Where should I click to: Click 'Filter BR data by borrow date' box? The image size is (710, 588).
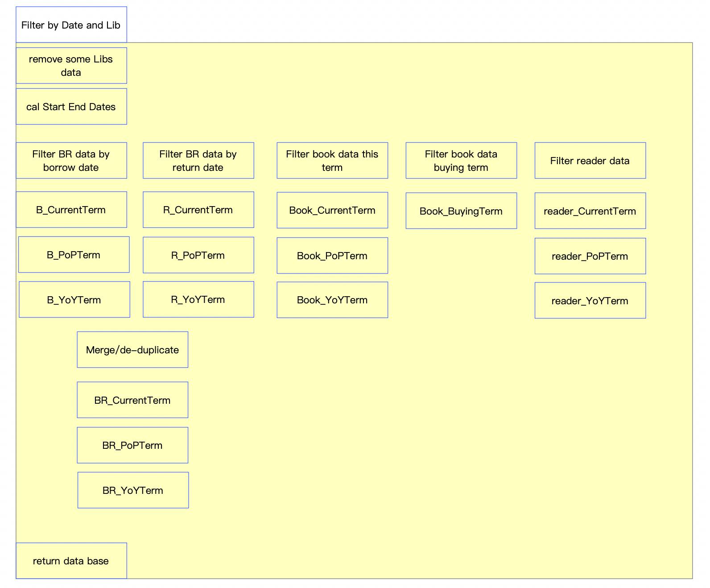[x=71, y=161]
